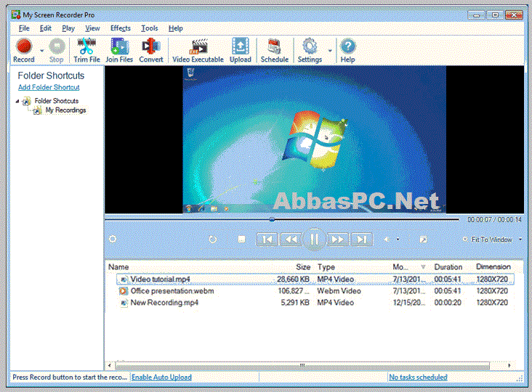Viewport: 532px width, 392px height.
Task: Open the Edit menu
Action: click(46, 28)
